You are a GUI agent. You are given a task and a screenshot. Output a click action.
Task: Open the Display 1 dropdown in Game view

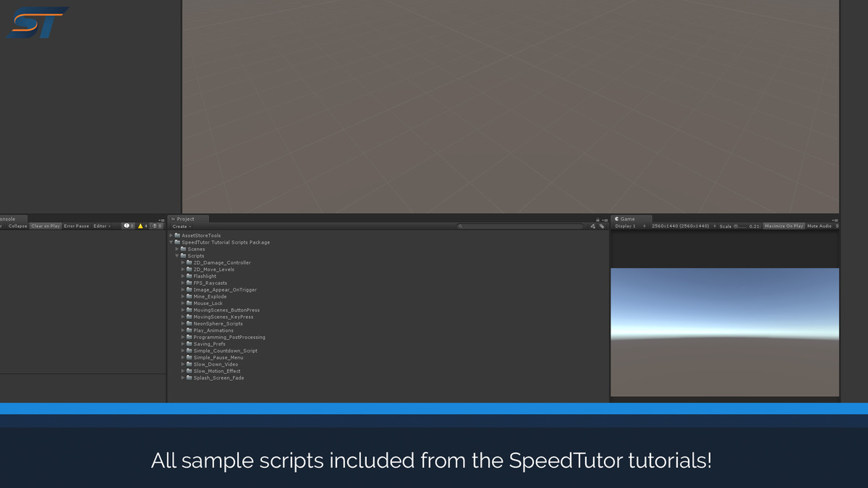[626, 225]
